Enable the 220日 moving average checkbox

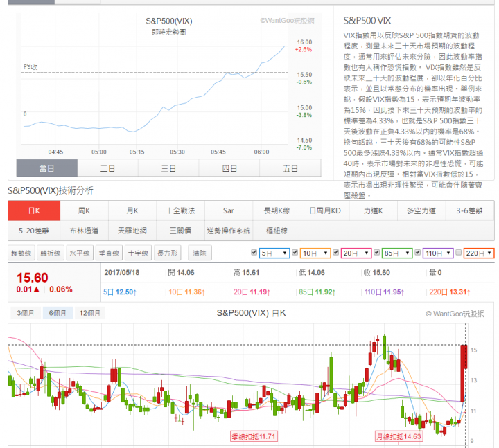click(x=458, y=253)
